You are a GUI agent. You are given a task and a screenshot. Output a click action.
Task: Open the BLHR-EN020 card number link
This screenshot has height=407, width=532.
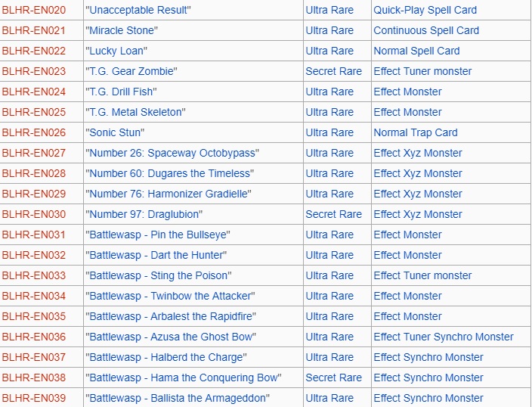(x=33, y=11)
